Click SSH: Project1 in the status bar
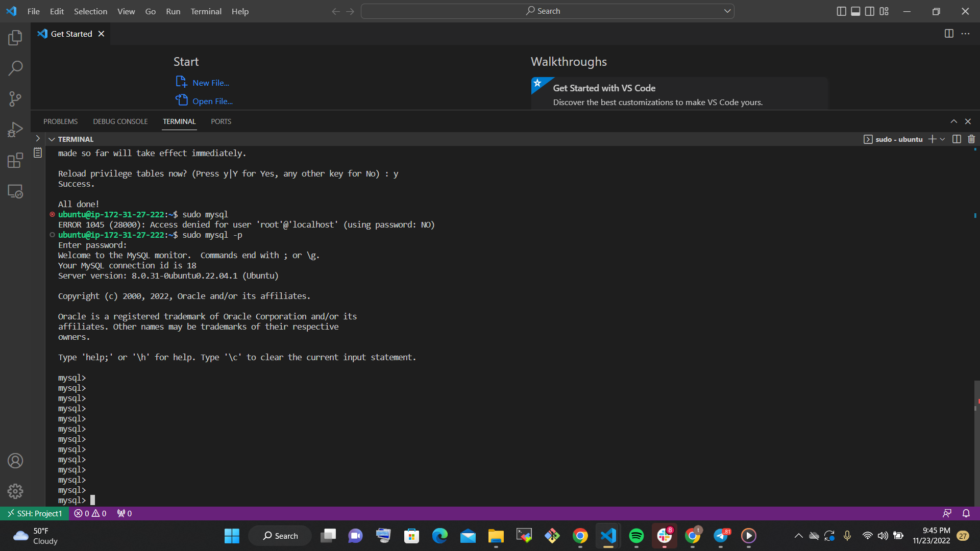This screenshot has height=551, width=980. point(34,513)
